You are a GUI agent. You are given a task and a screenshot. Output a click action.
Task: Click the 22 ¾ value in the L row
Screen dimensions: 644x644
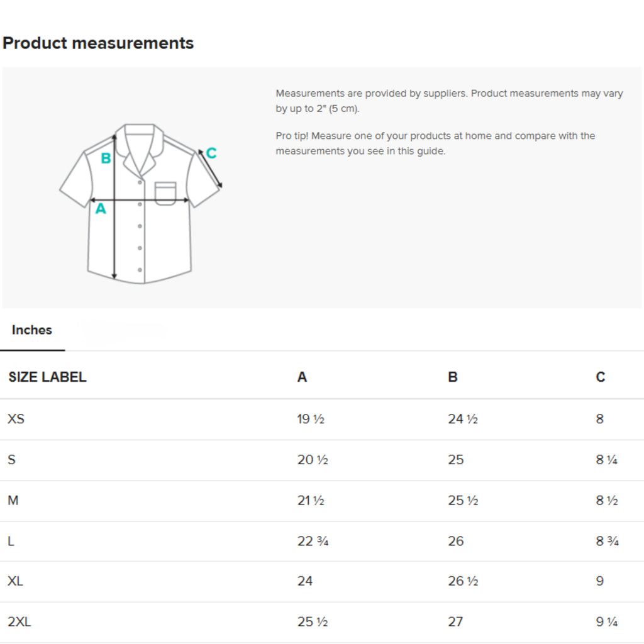313,541
